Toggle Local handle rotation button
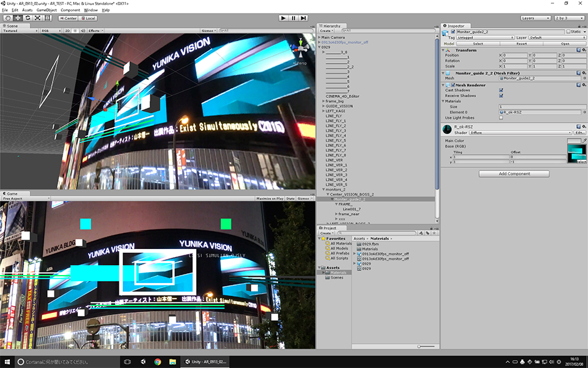 point(88,18)
